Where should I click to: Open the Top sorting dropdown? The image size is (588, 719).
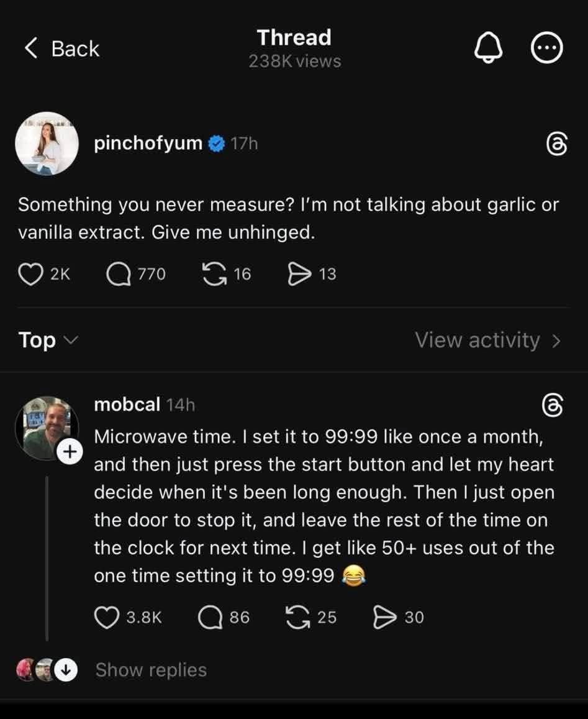tap(47, 340)
